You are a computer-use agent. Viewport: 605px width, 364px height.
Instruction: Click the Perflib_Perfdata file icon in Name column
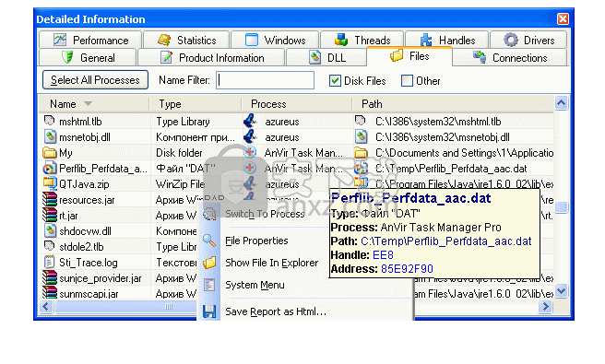point(49,169)
